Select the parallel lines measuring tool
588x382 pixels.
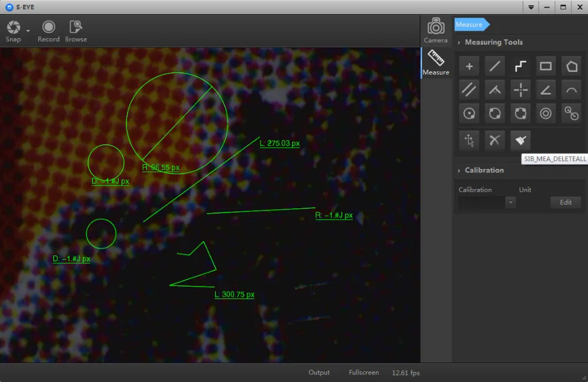coord(469,90)
